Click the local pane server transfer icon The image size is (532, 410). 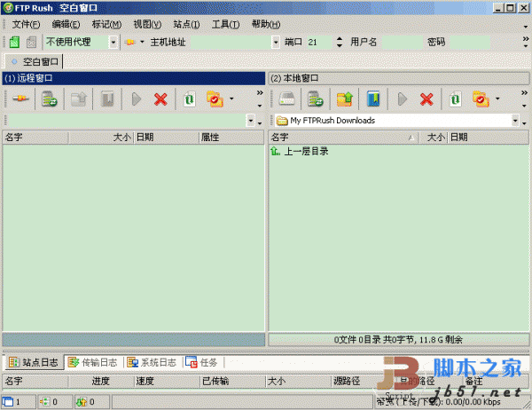[316, 99]
